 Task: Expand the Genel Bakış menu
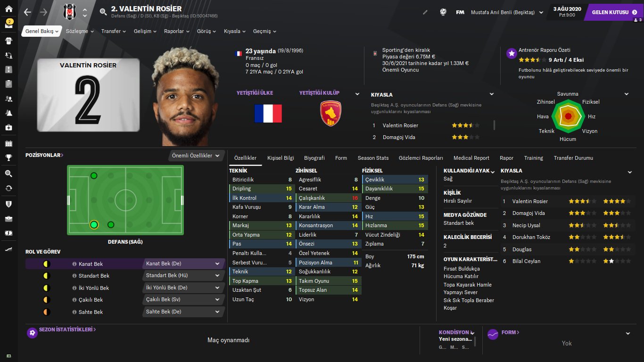point(42,31)
